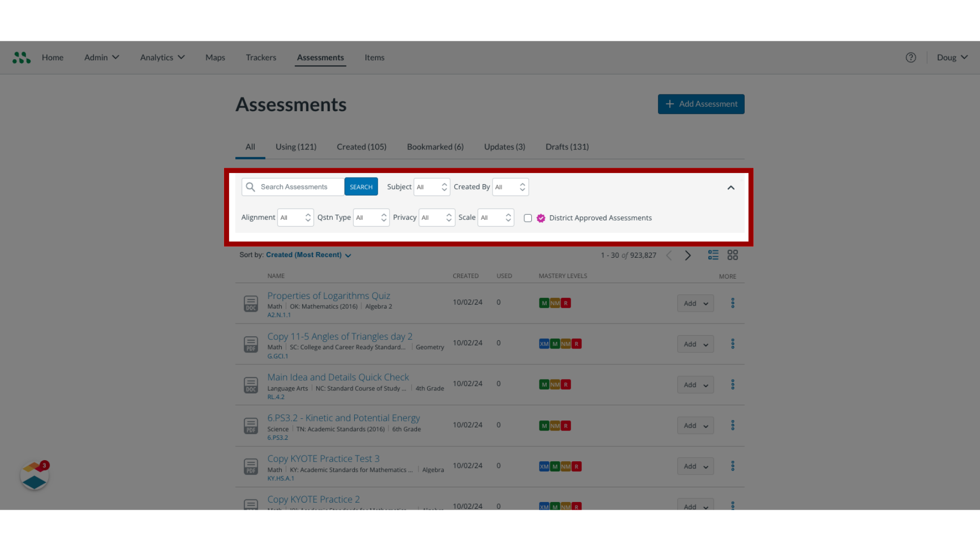Viewport: 980px width, 551px height.
Task: Click the grid view icon
Action: pyautogui.click(x=732, y=255)
